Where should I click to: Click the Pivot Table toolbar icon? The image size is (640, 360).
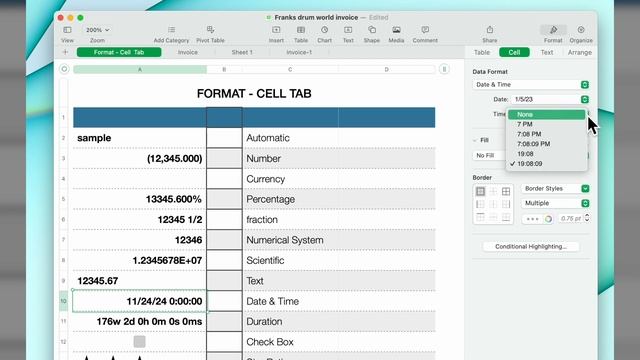(x=210, y=30)
